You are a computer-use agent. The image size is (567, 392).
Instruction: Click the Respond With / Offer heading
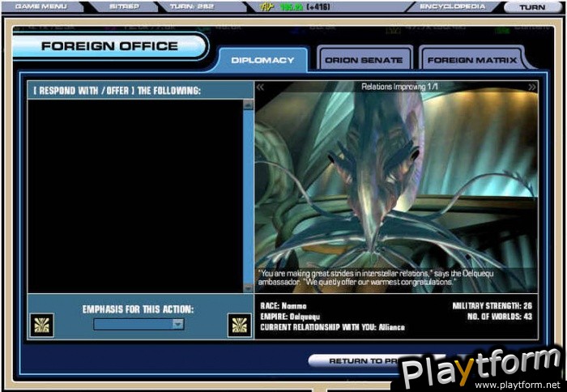click(117, 91)
